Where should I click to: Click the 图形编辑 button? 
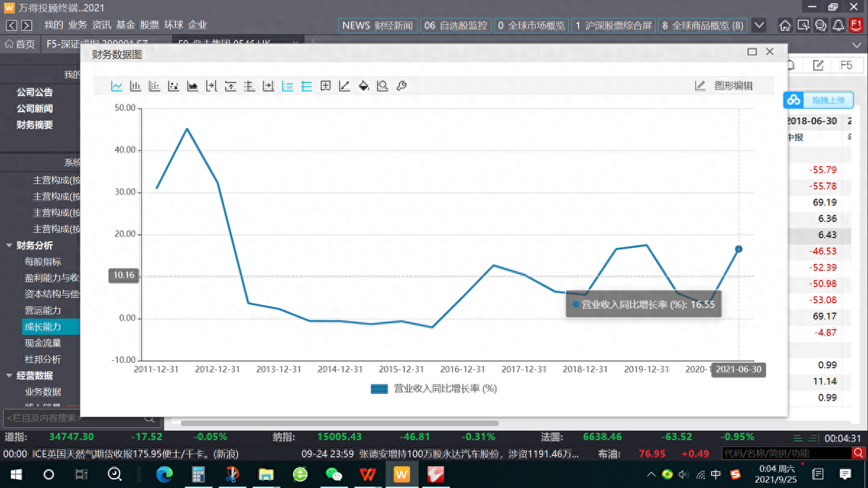[x=725, y=86]
